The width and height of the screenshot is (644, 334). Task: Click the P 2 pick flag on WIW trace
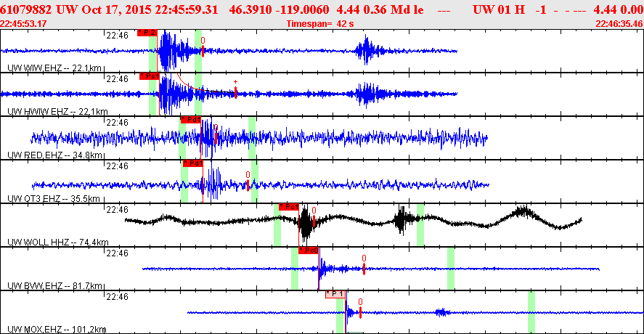[147, 33]
